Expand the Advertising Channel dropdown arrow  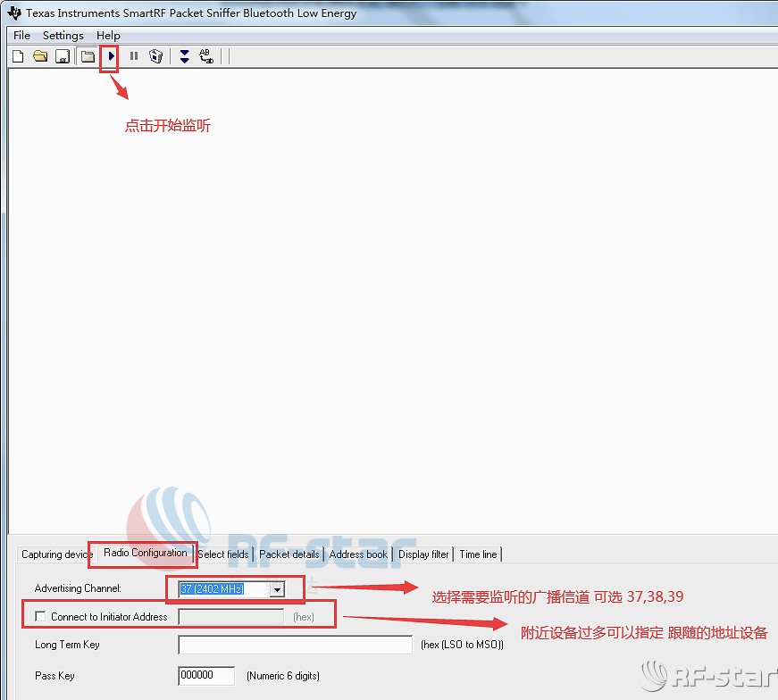[278, 589]
